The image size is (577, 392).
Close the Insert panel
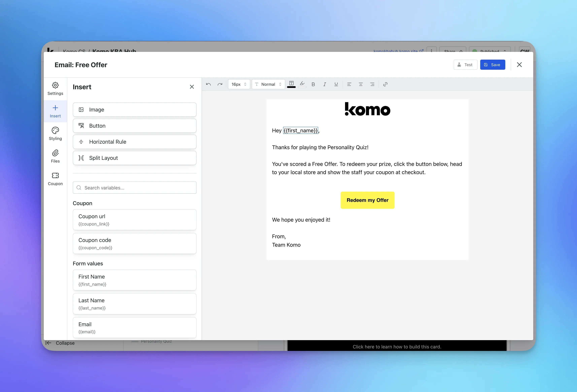tap(192, 87)
